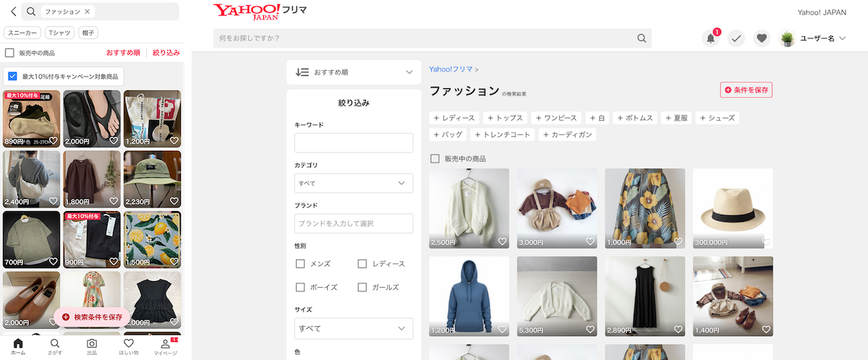This screenshot has width=868, height=360.
Task: Like the 1,000円 floral skirt item
Action: [x=678, y=241]
